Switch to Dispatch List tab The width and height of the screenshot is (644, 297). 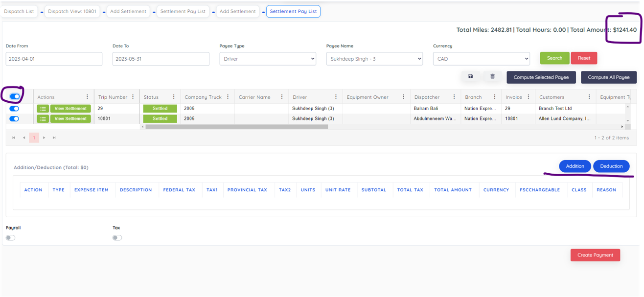[19, 11]
